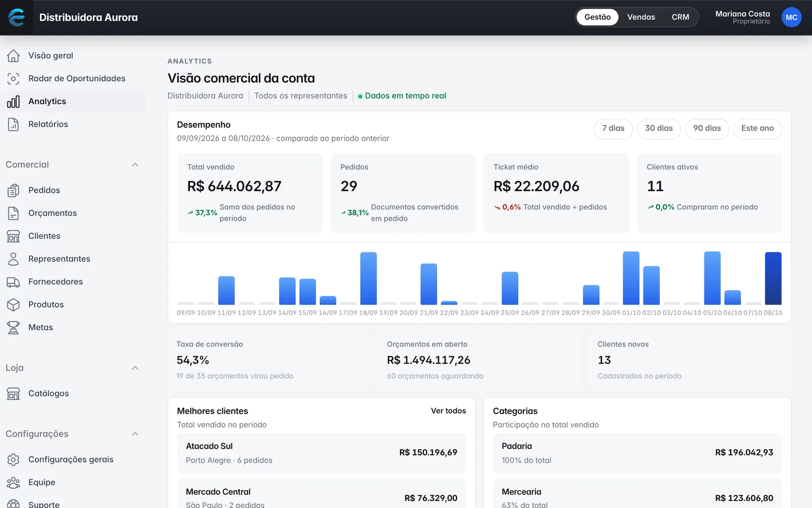
Task: Open the Atacado Sul client row
Action: (x=321, y=453)
